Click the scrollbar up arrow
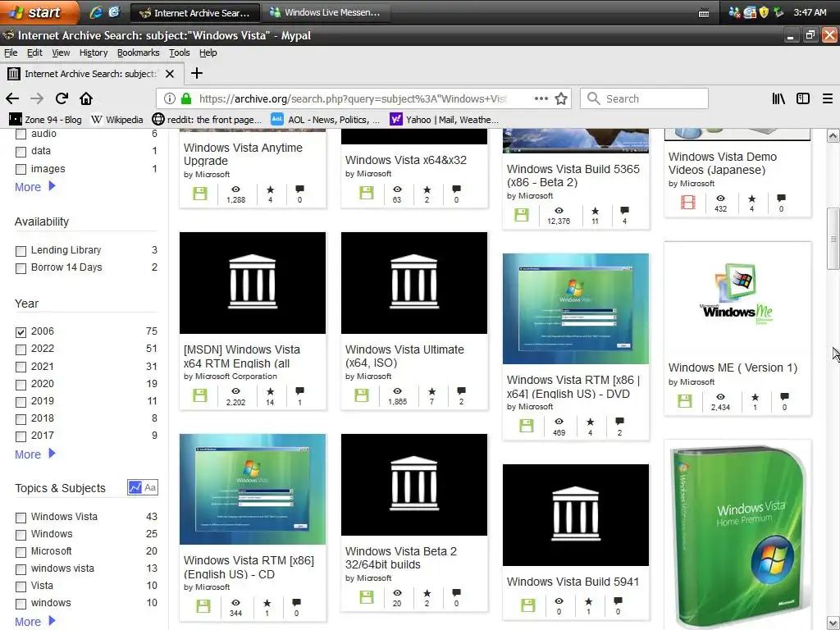The height and width of the screenshot is (630, 840). pos(833,135)
